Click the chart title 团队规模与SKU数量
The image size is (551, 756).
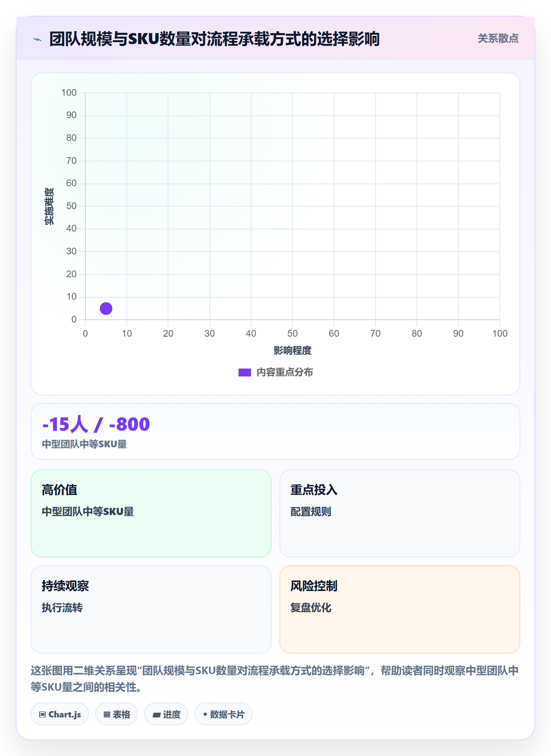click(x=214, y=39)
